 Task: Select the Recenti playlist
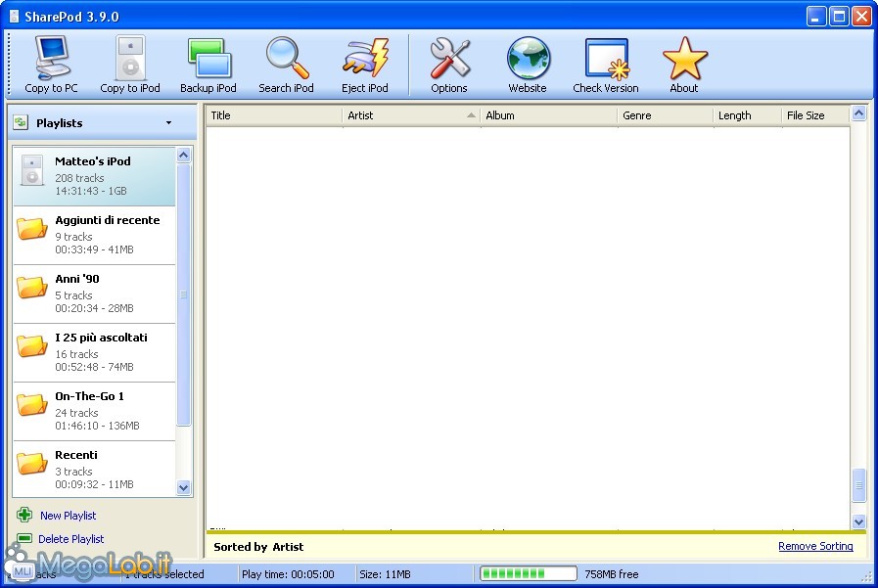(94, 469)
